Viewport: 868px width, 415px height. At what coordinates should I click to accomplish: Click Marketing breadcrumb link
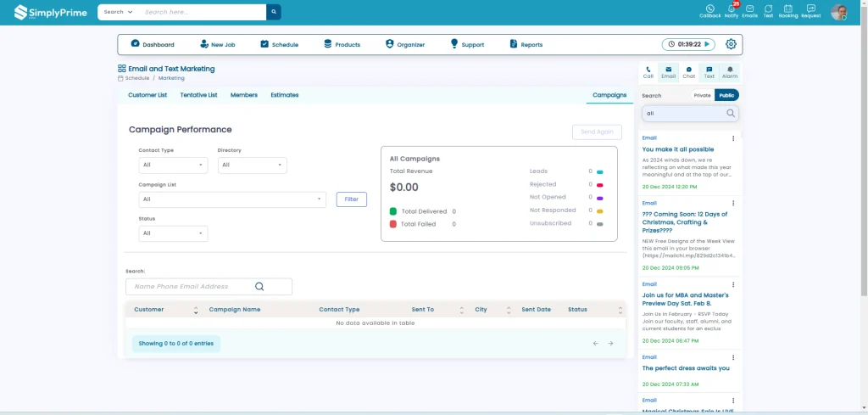pyautogui.click(x=171, y=78)
